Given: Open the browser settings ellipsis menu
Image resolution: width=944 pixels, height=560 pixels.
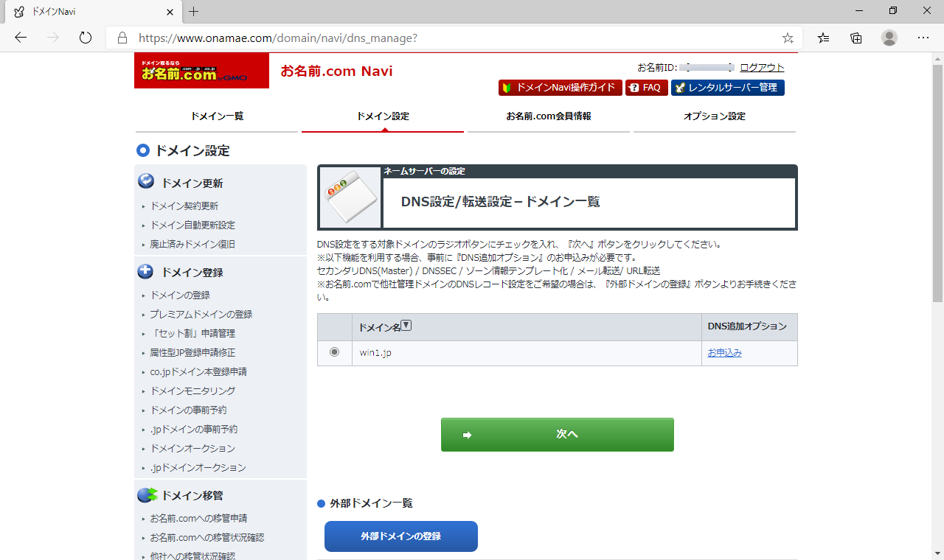Looking at the screenshot, I should tap(923, 38).
